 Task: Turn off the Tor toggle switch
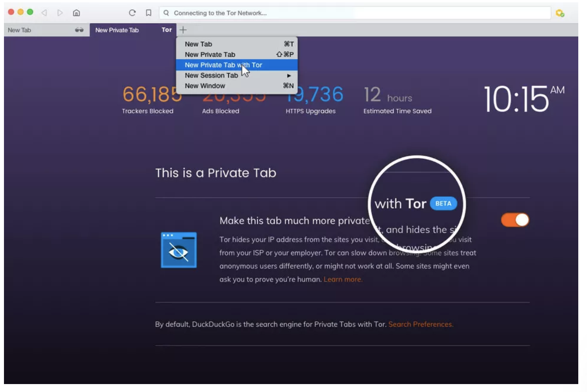(x=515, y=220)
